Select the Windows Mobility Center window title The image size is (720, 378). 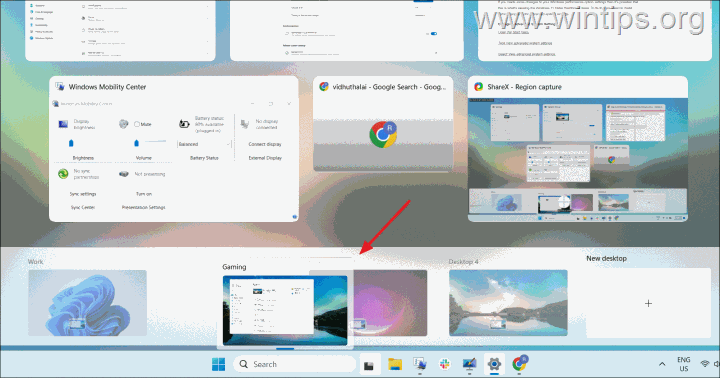tap(107, 87)
